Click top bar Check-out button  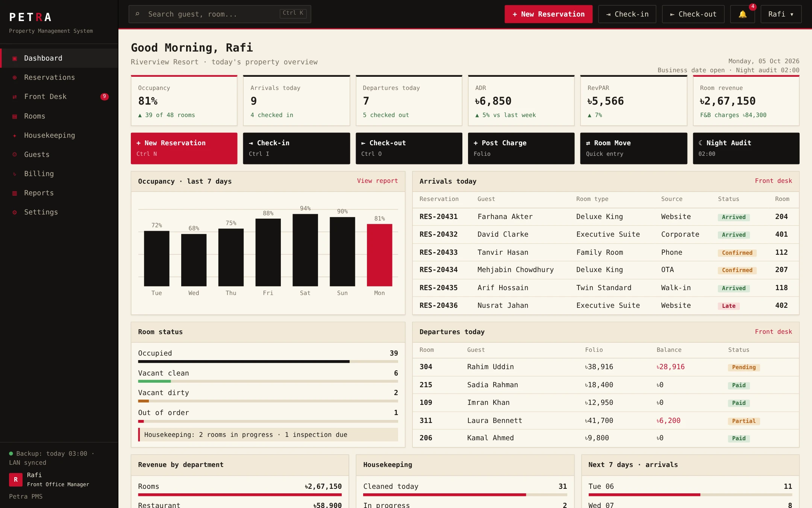click(x=693, y=14)
